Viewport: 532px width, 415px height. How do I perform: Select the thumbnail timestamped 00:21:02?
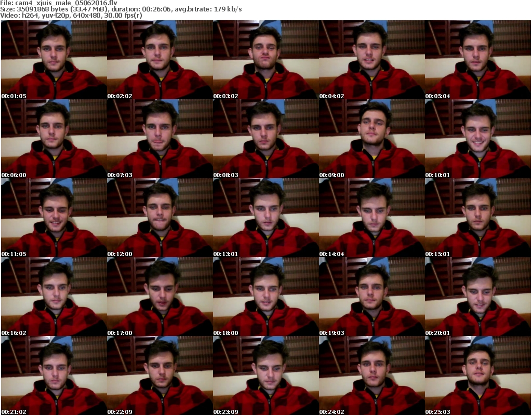click(54, 376)
